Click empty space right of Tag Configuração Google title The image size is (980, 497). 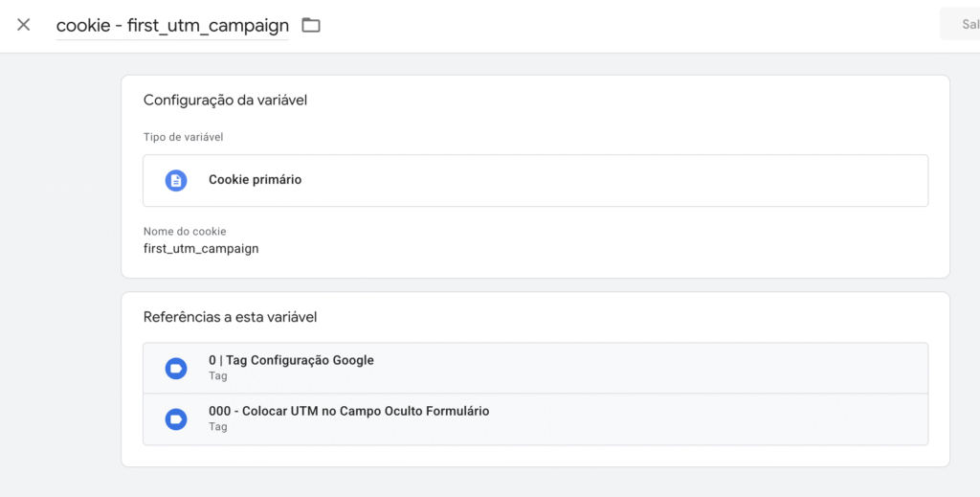(651, 368)
